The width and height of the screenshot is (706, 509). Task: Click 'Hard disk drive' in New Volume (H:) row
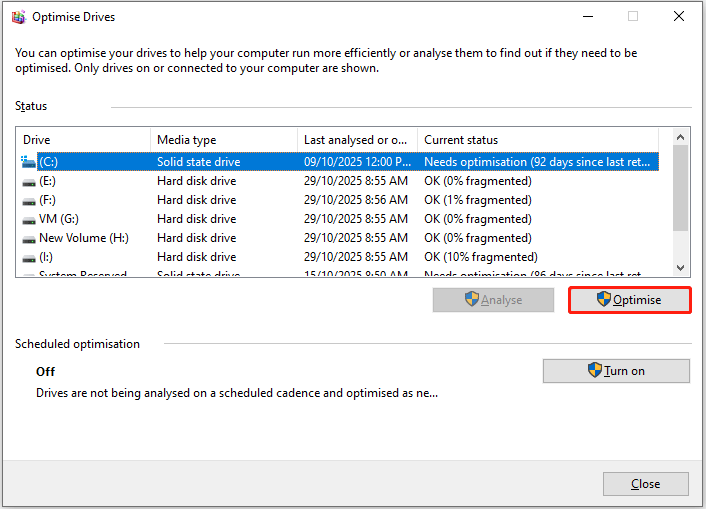[x=197, y=238]
